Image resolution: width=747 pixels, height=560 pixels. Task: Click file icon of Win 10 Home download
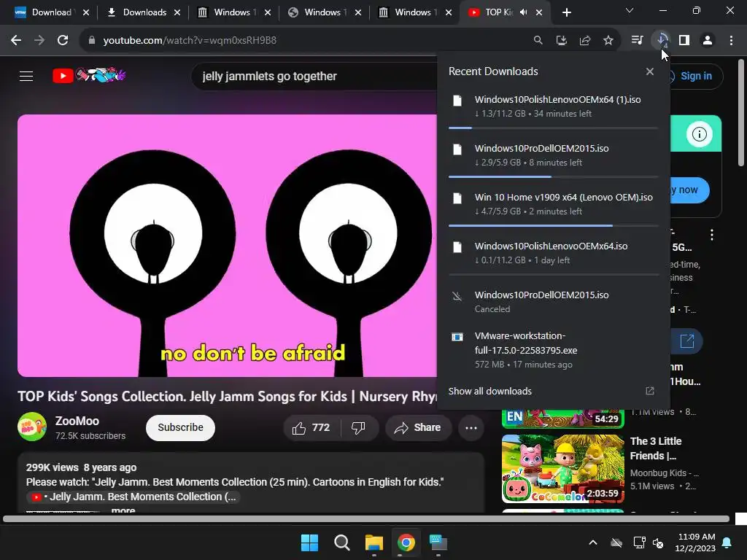[x=457, y=198]
